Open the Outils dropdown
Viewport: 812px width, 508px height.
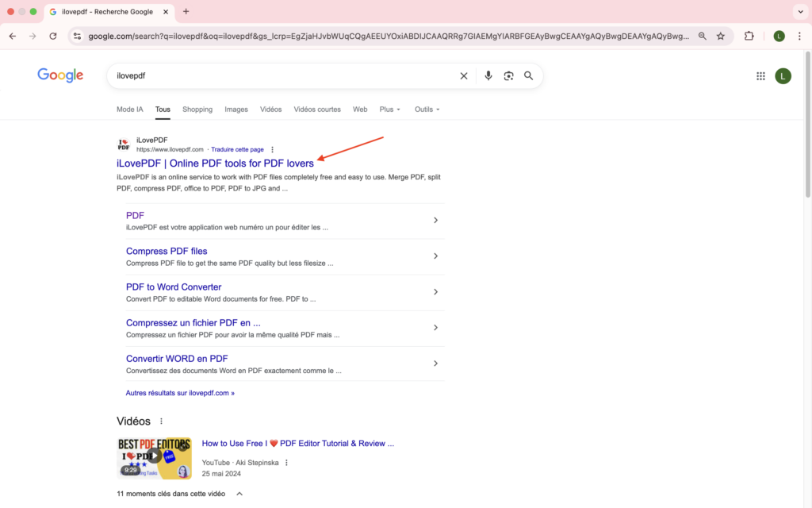(x=427, y=110)
